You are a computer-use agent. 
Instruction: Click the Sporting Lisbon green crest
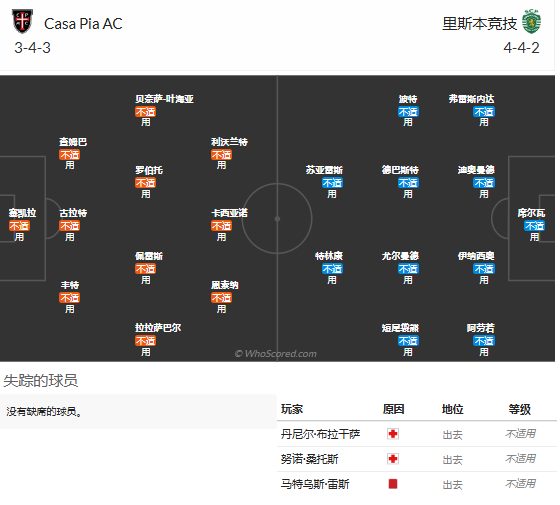(x=531, y=22)
